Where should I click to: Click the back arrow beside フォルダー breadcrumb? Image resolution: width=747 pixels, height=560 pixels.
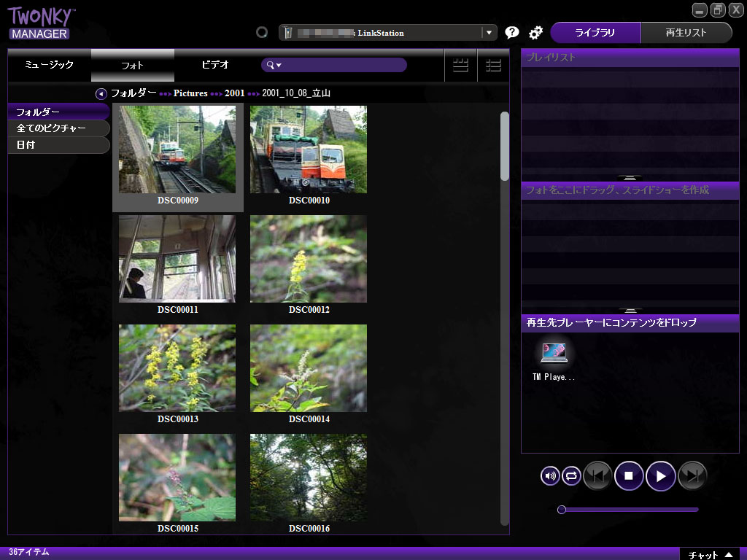tap(101, 93)
